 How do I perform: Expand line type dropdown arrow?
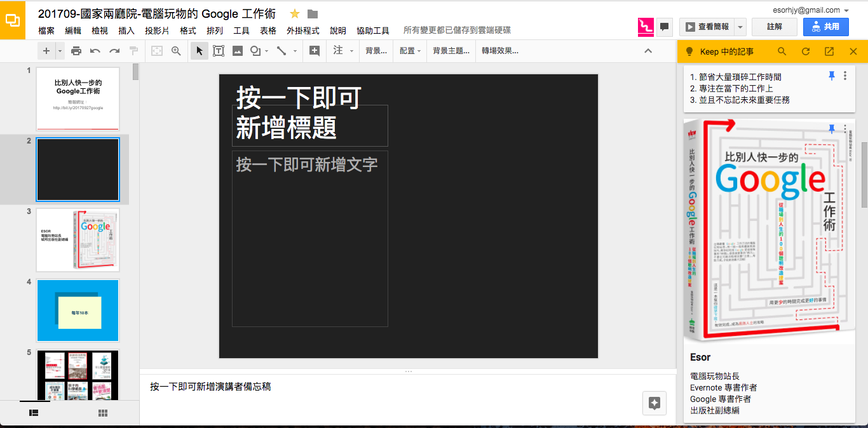pyautogui.click(x=295, y=51)
